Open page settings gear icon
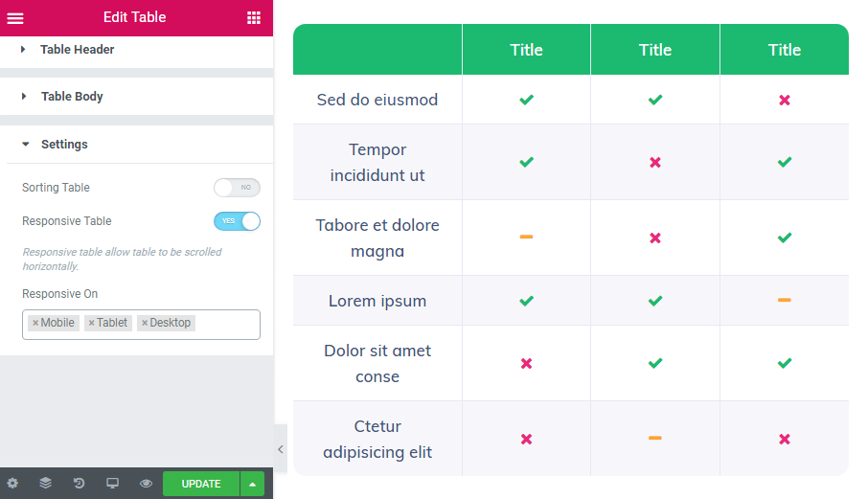This screenshot has width=868, height=499. coord(12,483)
